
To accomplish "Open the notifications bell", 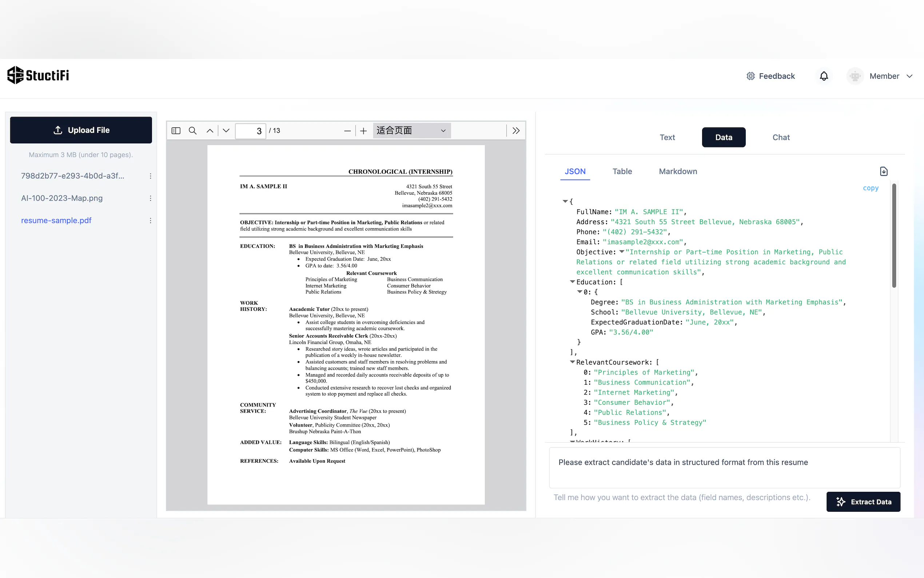I will point(824,76).
